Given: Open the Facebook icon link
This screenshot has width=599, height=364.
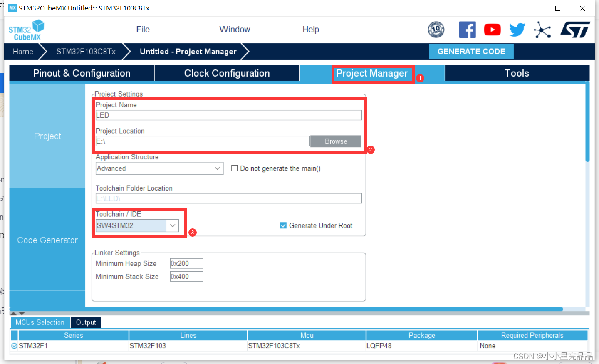Looking at the screenshot, I should click(467, 30).
